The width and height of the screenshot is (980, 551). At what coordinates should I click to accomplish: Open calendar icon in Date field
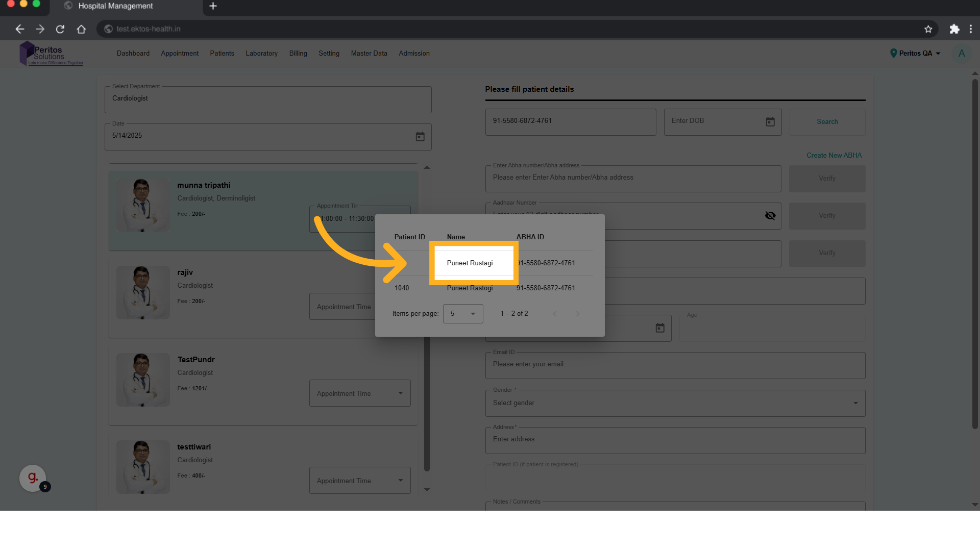click(x=420, y=137)
